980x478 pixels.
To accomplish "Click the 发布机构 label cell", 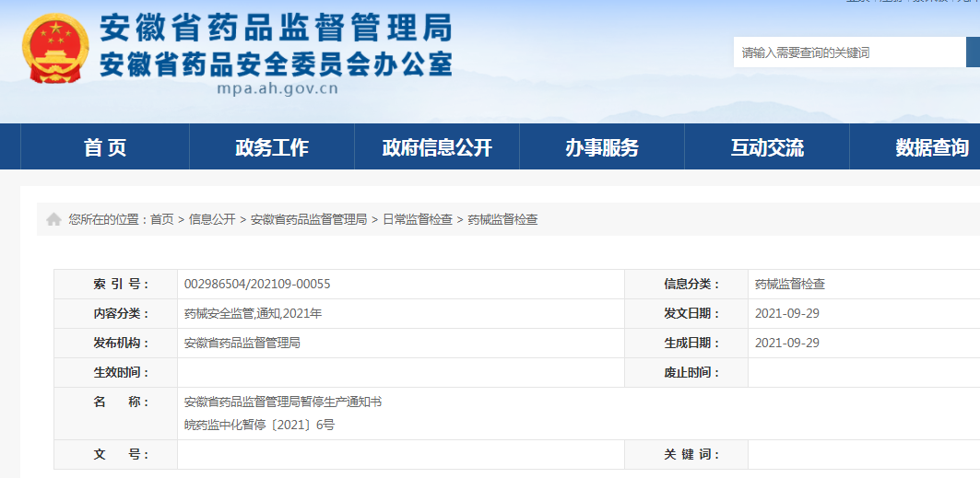I will coord(115,344).
